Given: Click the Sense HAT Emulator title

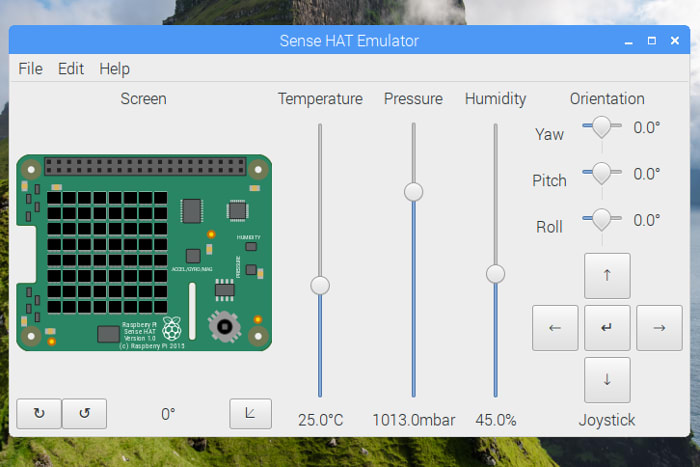Looking at the screenshot, I should point(349,41).
